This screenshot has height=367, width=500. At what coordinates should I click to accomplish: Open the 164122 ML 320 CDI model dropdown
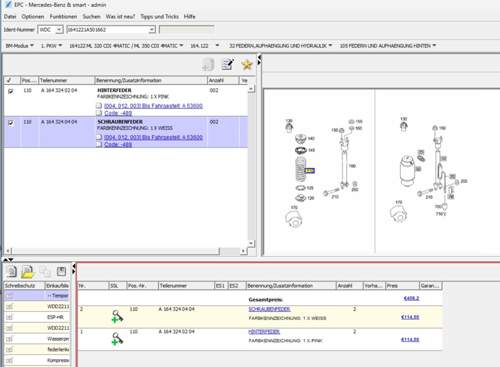point(126,45)
